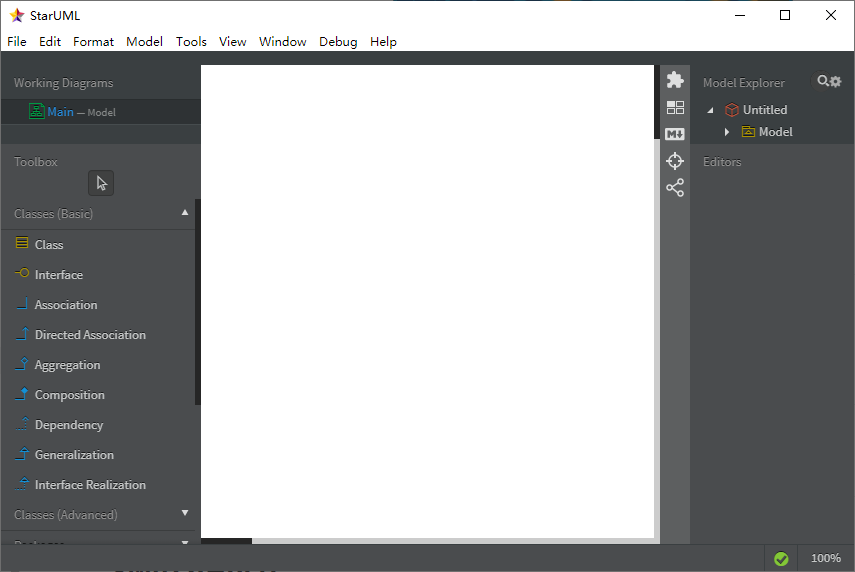Collapse the Classes (Basic) section
The height and width of the screenshot is (572, 855).
point(184,213)
